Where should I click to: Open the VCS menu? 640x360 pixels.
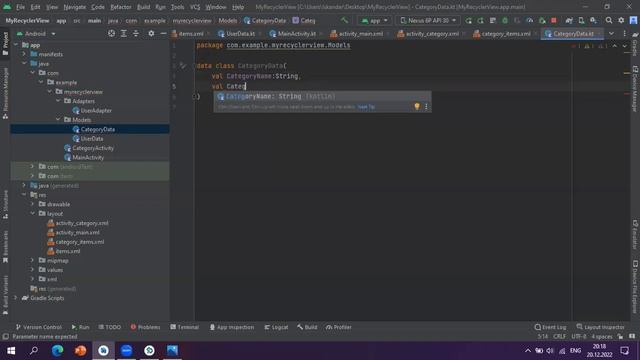click(195, 7)
